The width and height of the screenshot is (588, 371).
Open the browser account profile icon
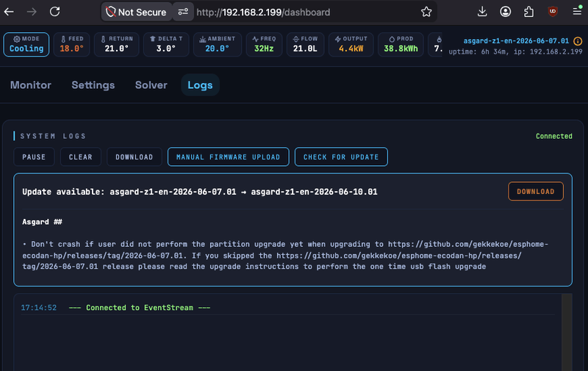click(x=506, y=12)
